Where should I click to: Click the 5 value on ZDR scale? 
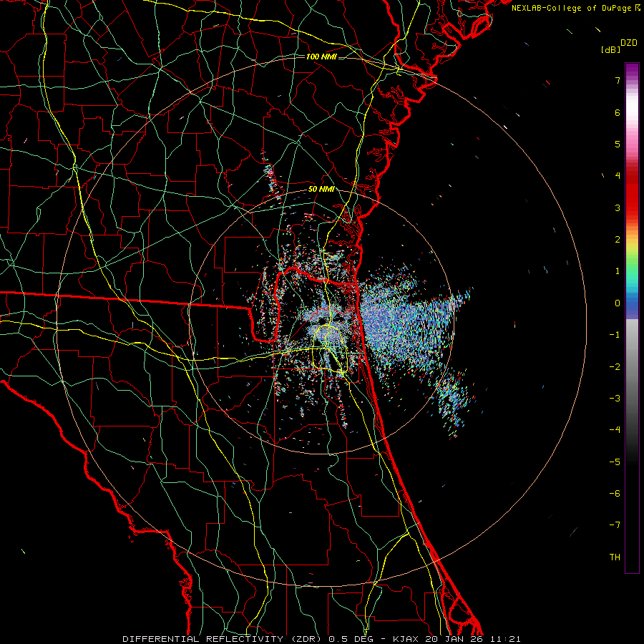pyautogui.click(x=618, y=144)
